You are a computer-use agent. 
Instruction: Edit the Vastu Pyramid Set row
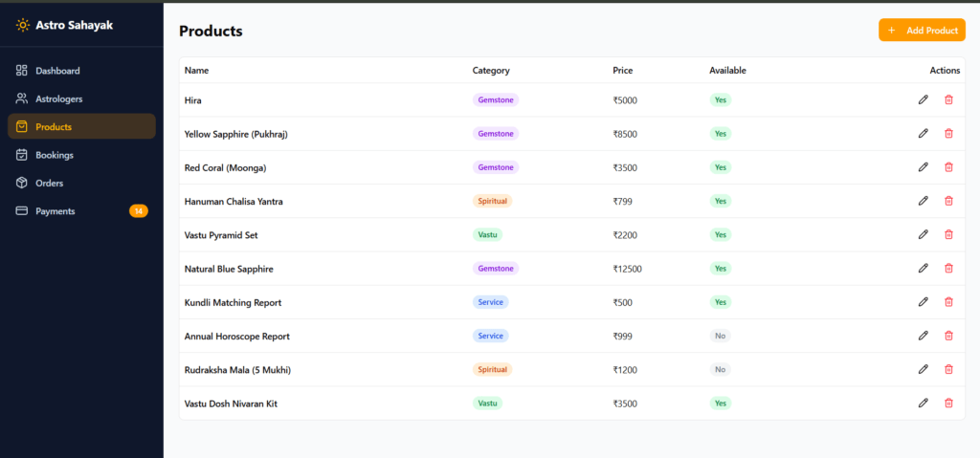(923, 234)
